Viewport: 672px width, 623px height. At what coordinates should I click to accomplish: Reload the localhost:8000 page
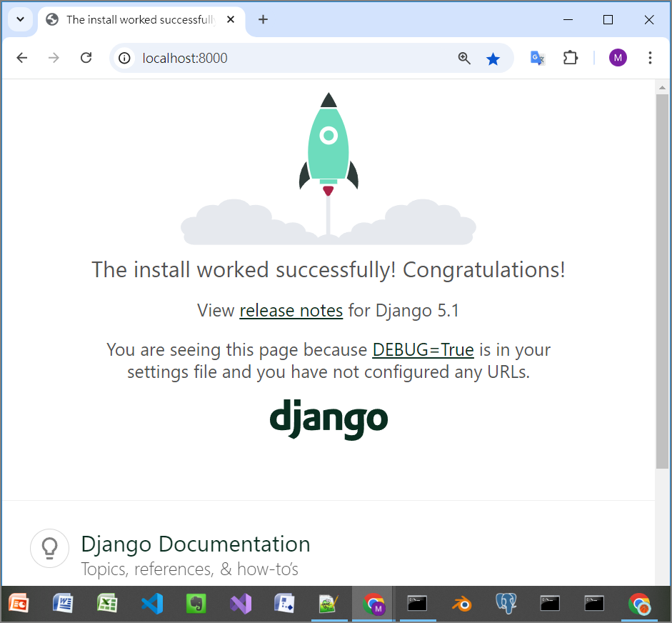pos(86,58)
